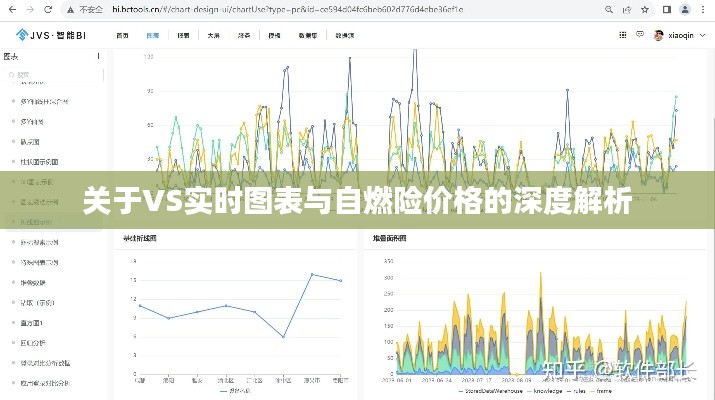Click the xiaoqin user avatar picture
Screen dimensions: 715x400
coord(658,35)
